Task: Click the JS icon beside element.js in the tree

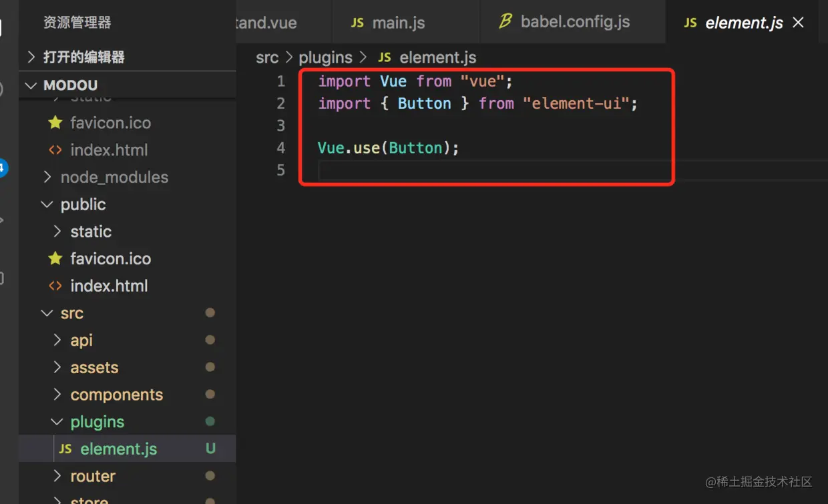Action: click(x=65, y=449)
